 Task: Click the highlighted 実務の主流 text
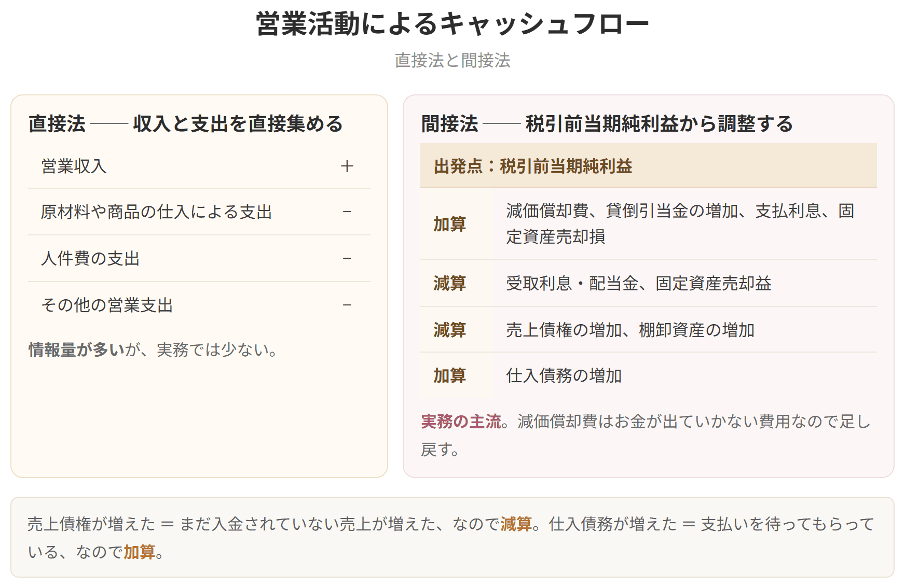pyautogui.click(x=461, y=422)
